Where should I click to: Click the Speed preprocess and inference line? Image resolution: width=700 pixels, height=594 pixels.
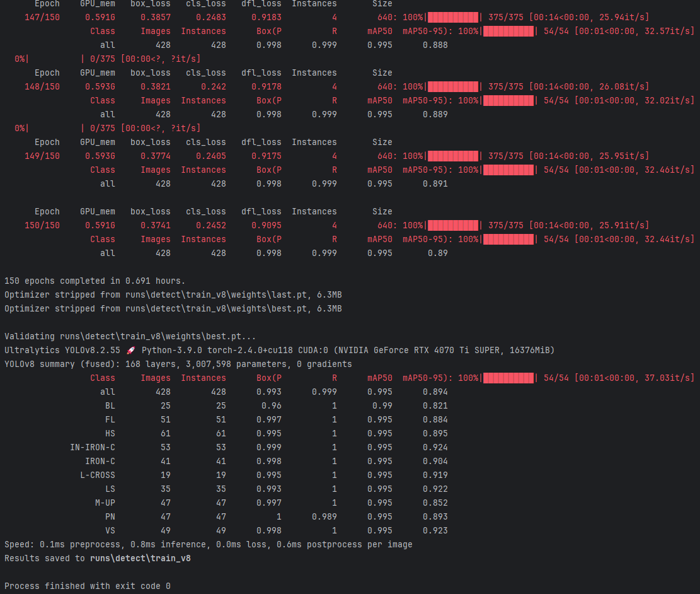(x=208, y=544)
